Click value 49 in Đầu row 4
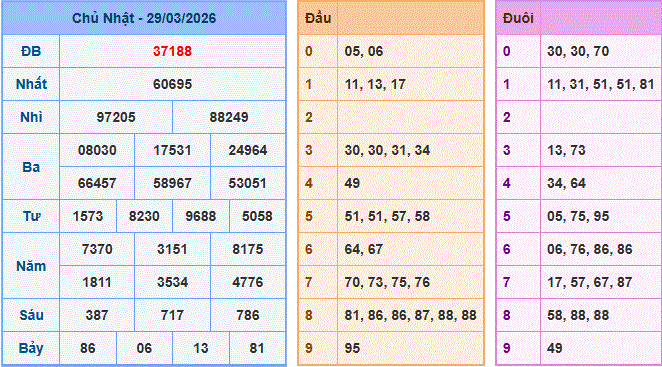The width and height of the screenshot is (662, 367). point(352,183)
